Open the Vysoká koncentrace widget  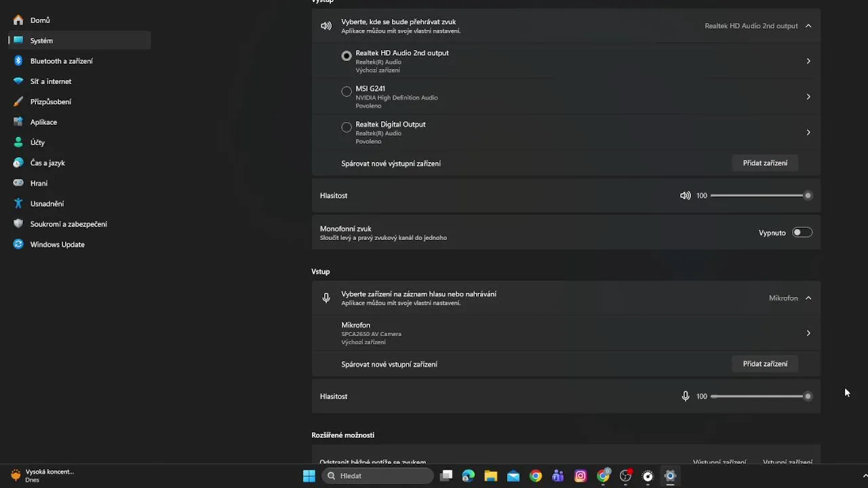pyautogui.click(x=42, y=475)
